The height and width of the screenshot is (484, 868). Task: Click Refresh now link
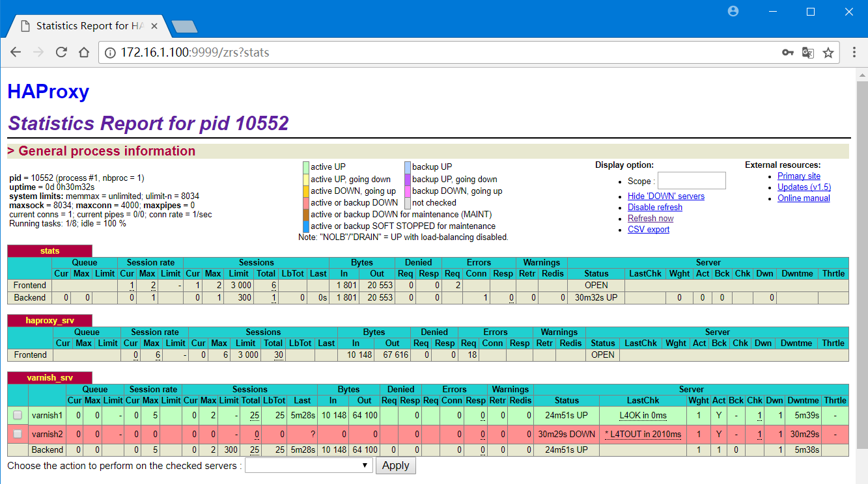coord(651,218)
